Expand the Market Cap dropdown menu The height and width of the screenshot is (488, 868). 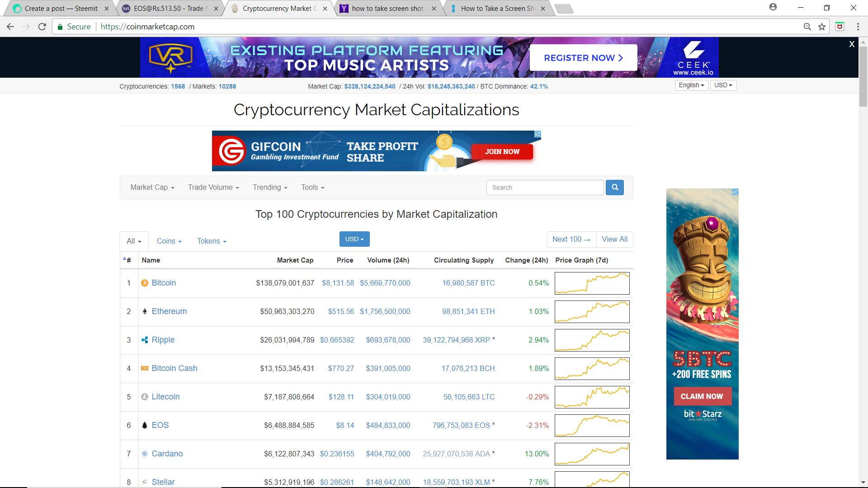[152, 187]
